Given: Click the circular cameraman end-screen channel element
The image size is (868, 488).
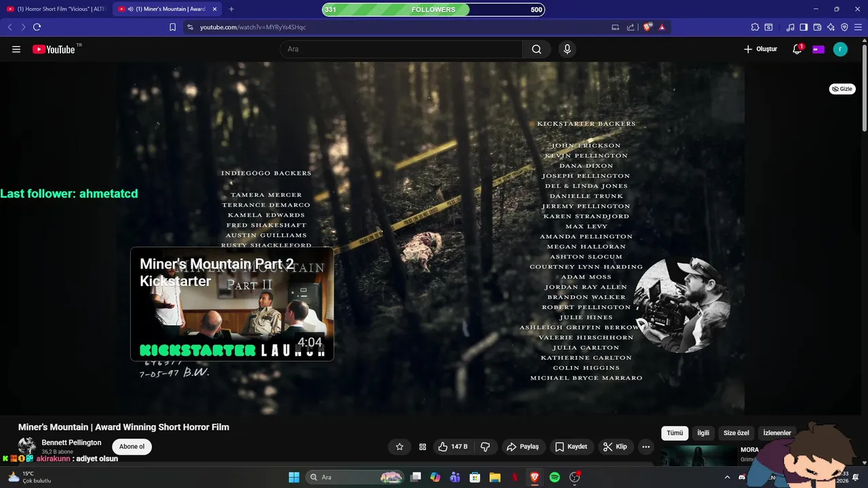Looking at the screenshot, I should click(x=682, y=305).
